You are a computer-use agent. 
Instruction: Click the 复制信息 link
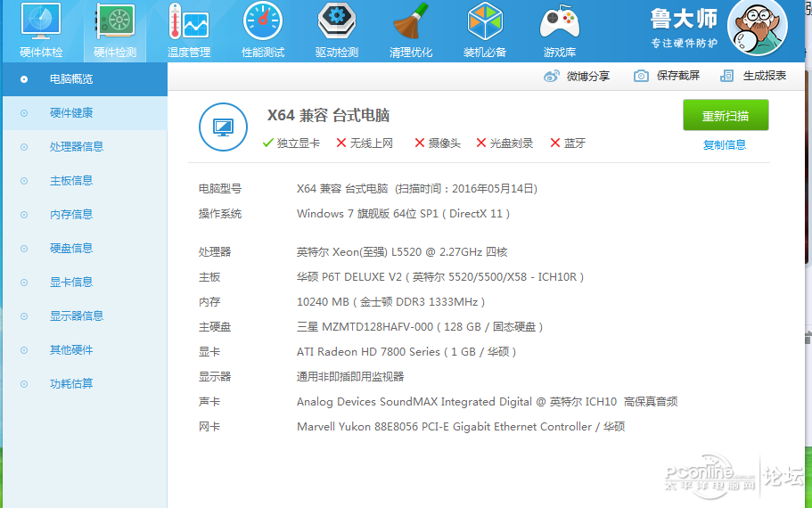click(725, 145)
